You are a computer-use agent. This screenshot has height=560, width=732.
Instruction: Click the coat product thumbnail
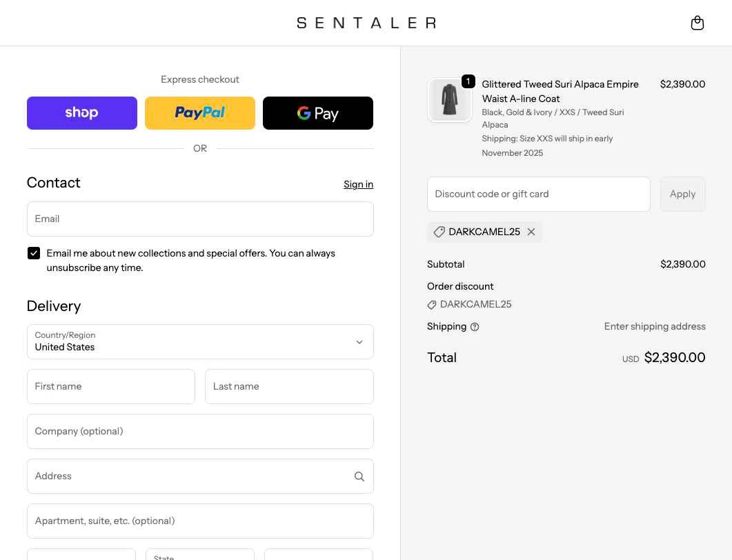[450, 100]
